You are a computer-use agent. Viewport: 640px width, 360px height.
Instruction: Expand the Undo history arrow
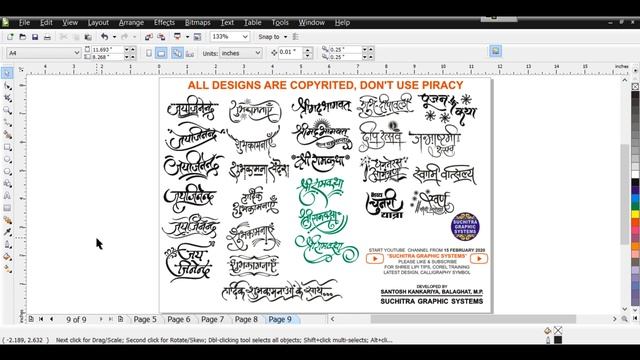point(114,37)
